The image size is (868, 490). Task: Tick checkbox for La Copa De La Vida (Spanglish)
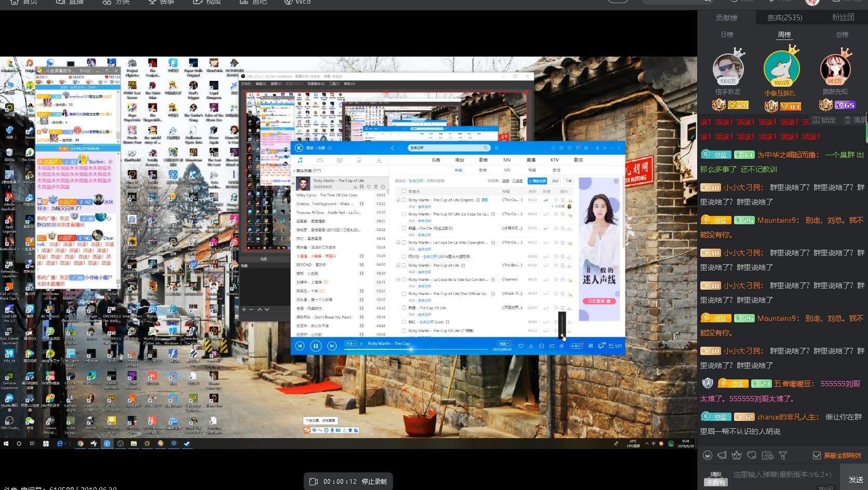coord(404,242)
